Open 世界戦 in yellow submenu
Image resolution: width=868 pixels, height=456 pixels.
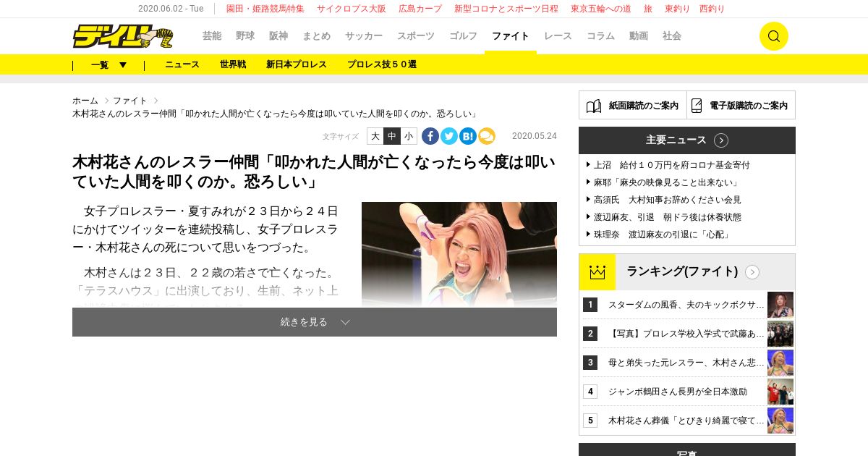click(x=233, y=64)
